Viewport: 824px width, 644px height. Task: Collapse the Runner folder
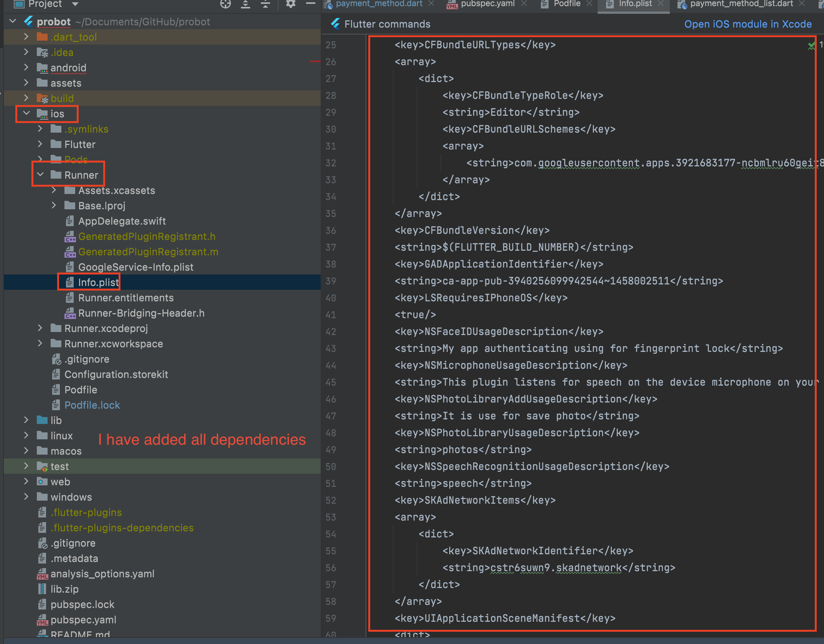coord(40,175)
